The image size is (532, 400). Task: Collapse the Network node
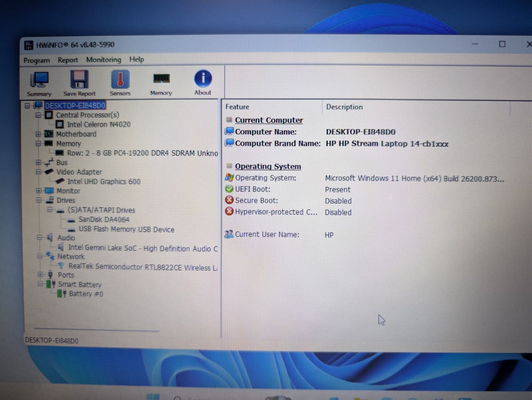click(40, 256)
